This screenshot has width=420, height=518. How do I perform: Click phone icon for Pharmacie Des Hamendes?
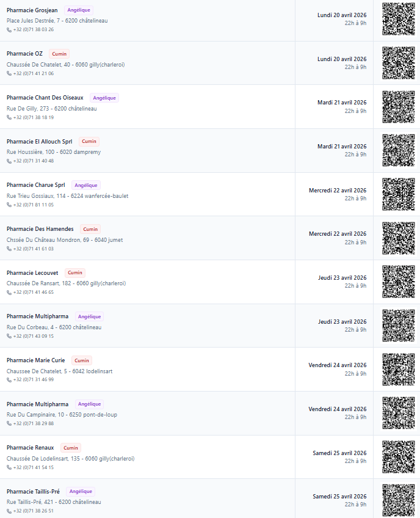pos(9,249)
